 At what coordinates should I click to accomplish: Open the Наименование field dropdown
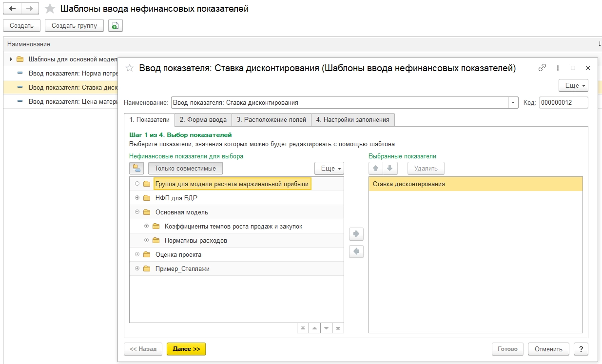513,103
